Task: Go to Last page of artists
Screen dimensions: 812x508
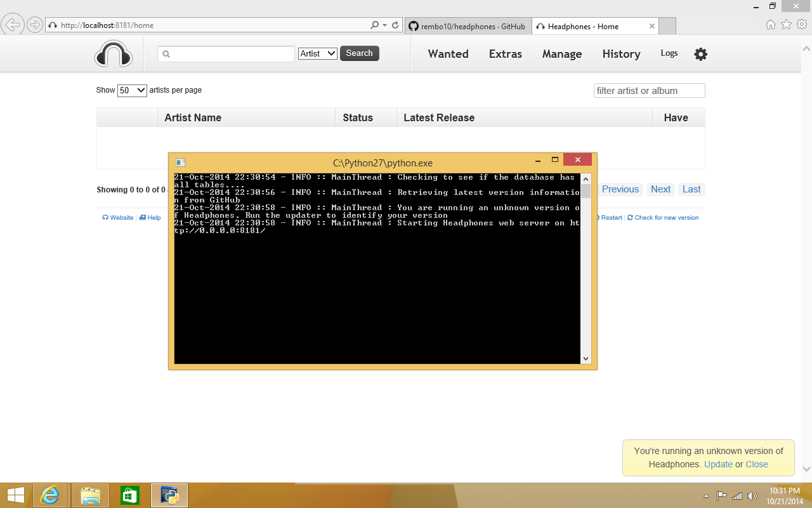Action: tap(691, 189)
